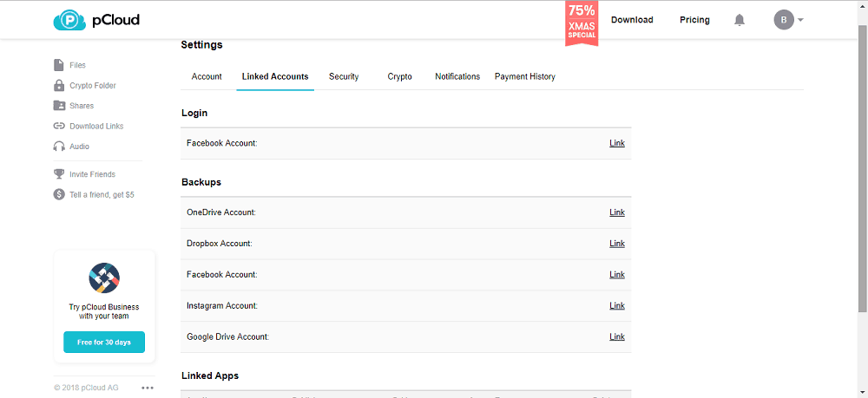Viewport: 868px width, 398px height.
Task: Open the Crypto settings tab
Action: [399, 77]
